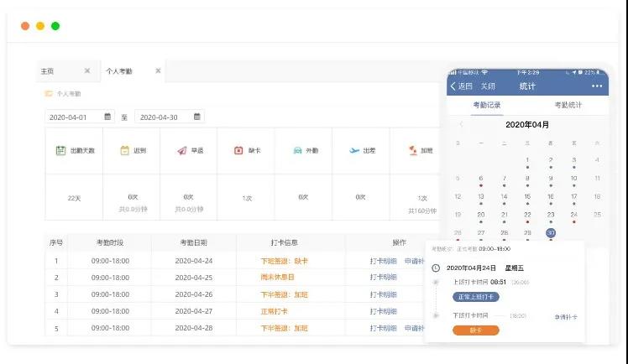Close the 个人考勤 tab
Image resolution: width=628 pixels, height=364 pixels.
click(x=158, y=70)
